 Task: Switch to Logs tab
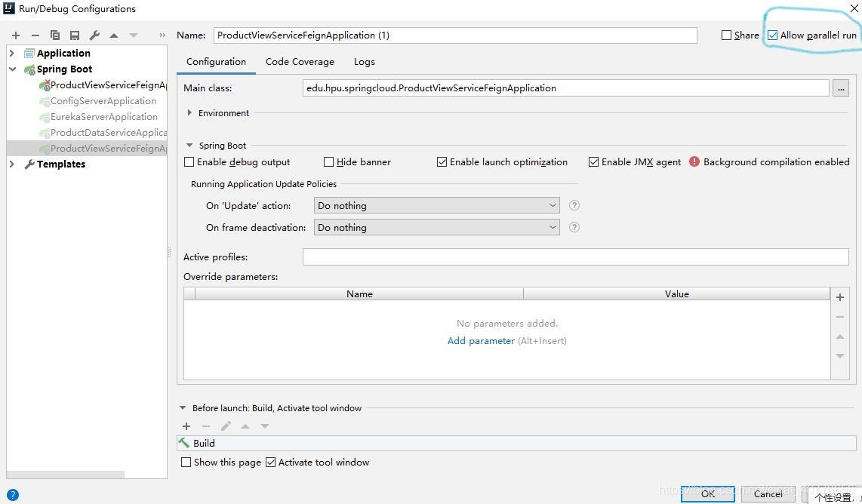[365, 62]
